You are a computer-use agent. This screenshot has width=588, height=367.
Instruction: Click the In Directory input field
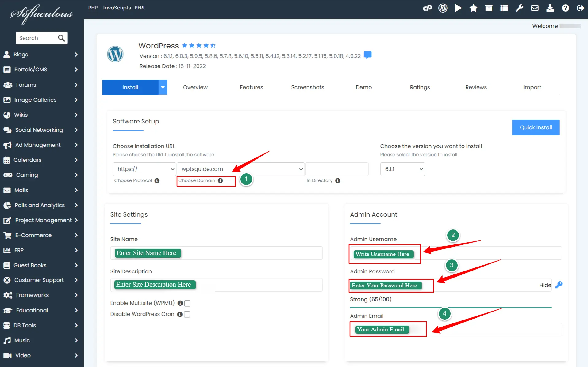(337, 169)
